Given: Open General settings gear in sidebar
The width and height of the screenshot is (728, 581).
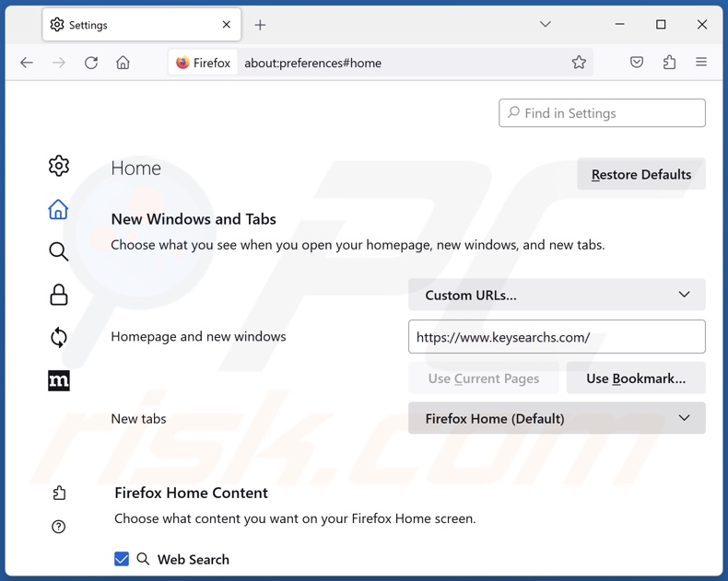Looking at the screenshot, I should tap(59, 166).
